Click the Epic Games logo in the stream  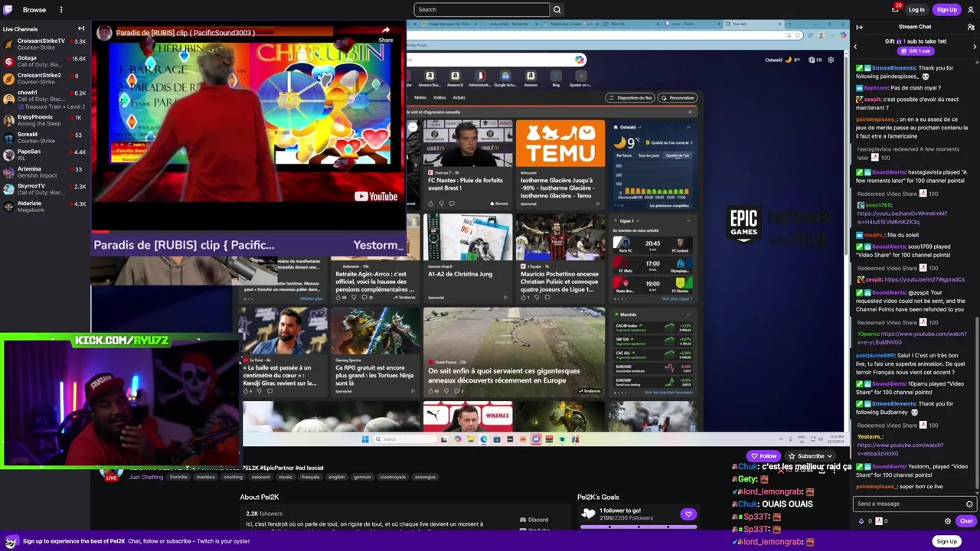(x=743, y=226)
